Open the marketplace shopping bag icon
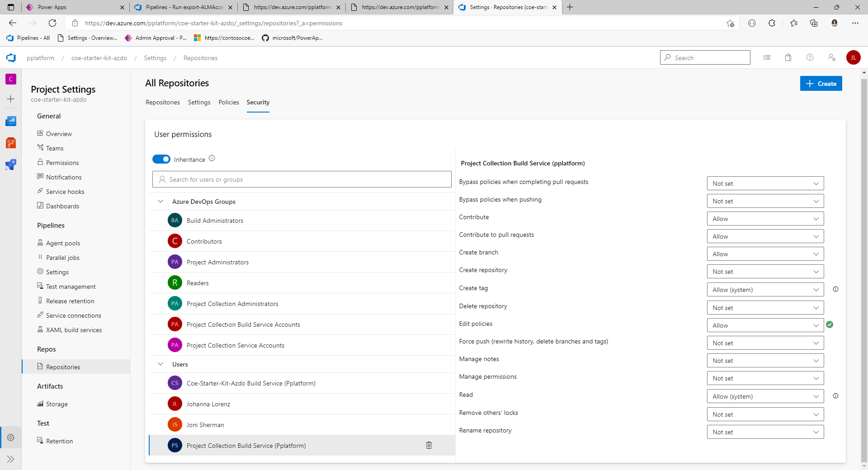This screenshot has height=470, width=868. point(788,57)
